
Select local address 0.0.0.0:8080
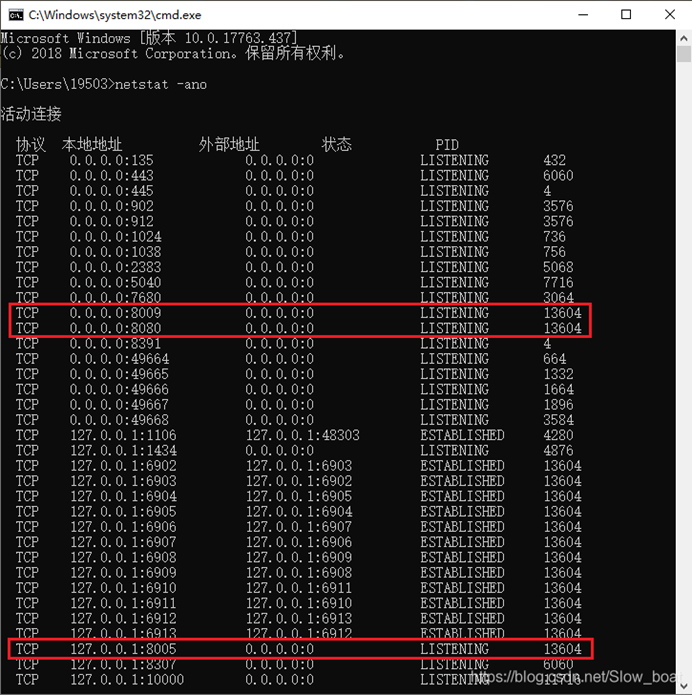115,328
